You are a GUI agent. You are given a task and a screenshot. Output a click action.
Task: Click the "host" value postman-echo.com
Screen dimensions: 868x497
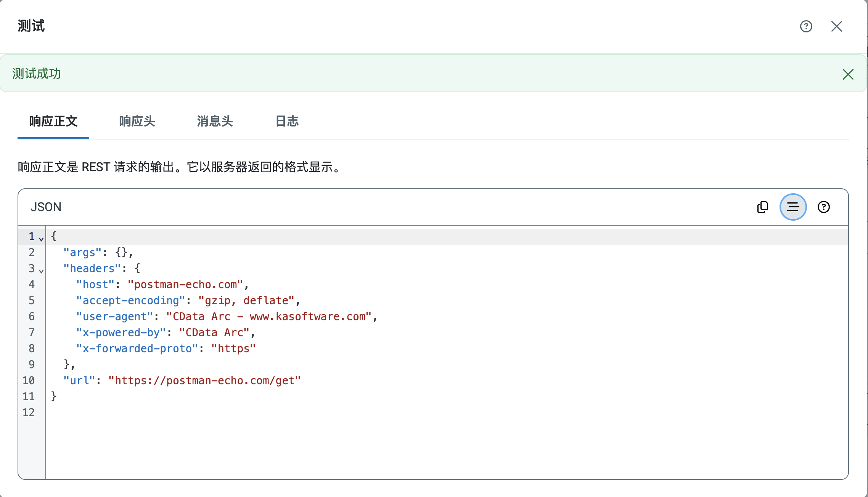[185, 284]
